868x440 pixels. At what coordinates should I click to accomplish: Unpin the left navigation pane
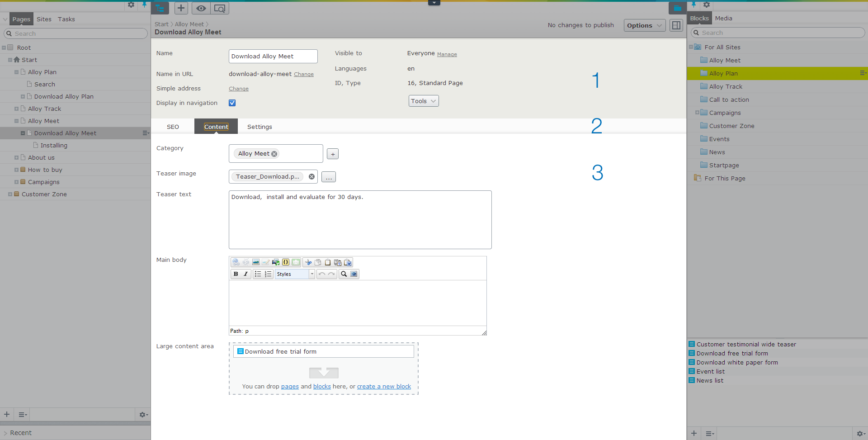click(144, 5)
